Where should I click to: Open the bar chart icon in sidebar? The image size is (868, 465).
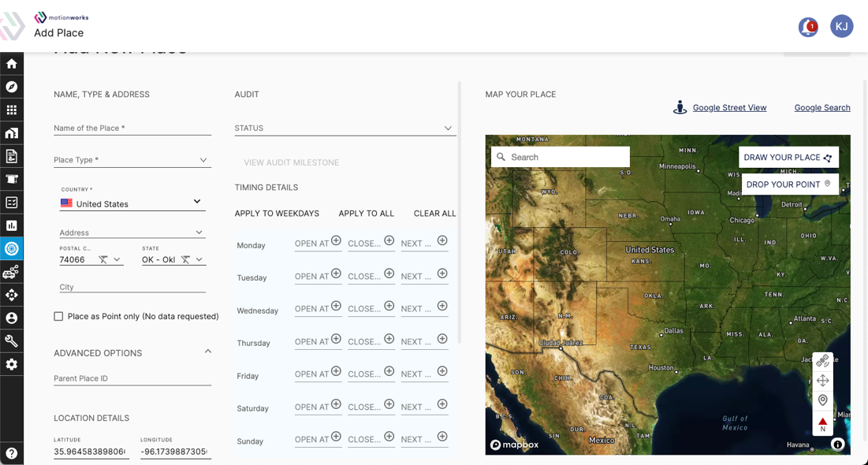pyautogui.click(x=12, y=225)
